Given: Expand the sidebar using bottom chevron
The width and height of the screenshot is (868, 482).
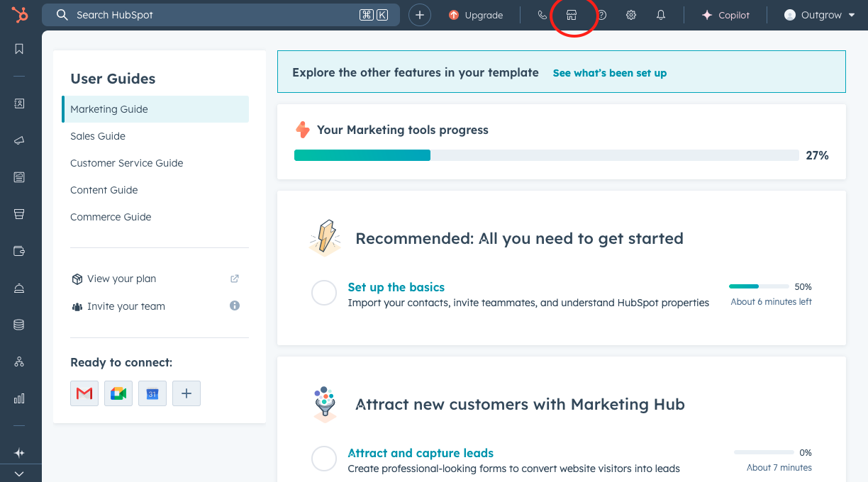Looking at the screenshot, I should (x=19, y=473).
